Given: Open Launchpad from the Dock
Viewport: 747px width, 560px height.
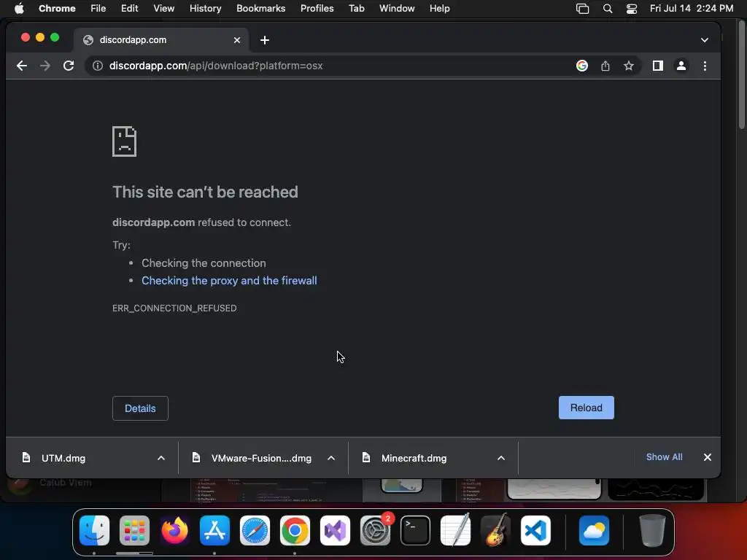Looking at the screenshot, I should pyautogui.click(x=134, y=531).
